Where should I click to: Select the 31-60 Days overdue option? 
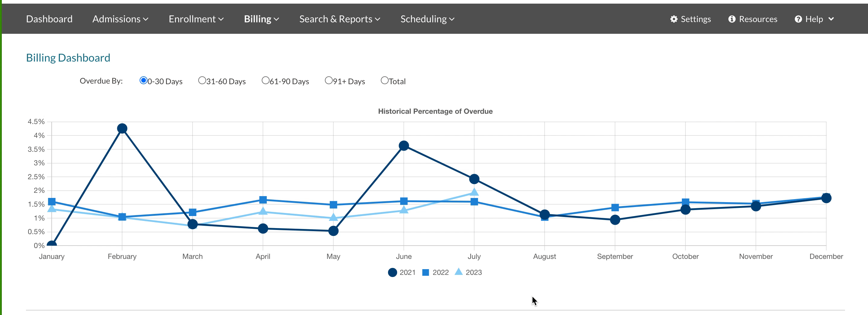pos(202,81)
